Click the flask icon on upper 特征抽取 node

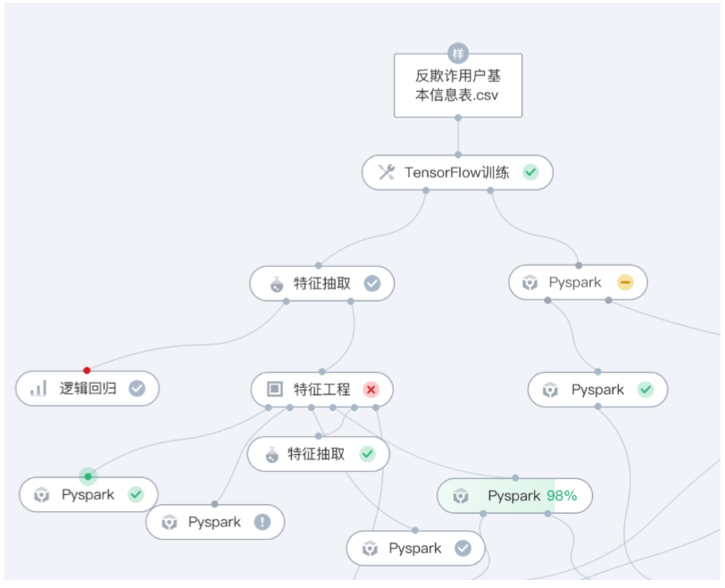[277, 285]
